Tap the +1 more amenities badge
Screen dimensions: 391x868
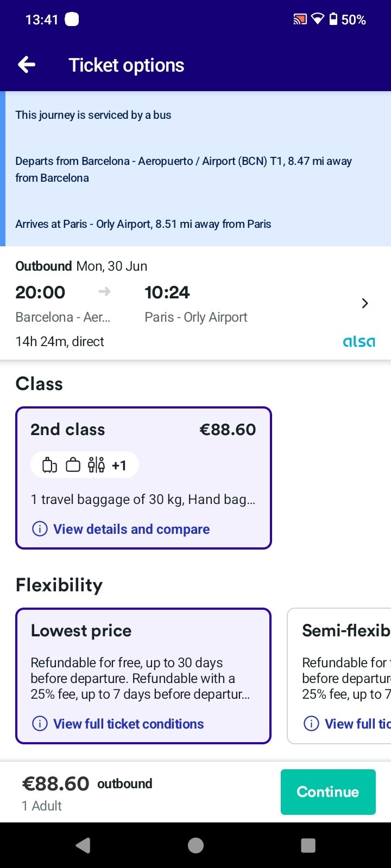pos(119,465)
